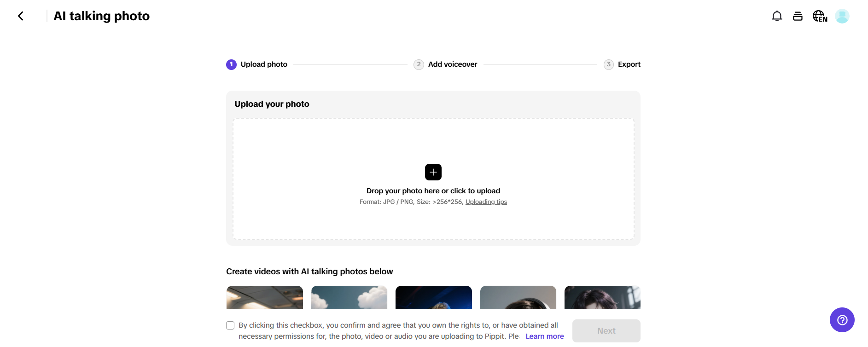
Task: Tick the rights confirmation checkbox
Action: pos(230,325)
